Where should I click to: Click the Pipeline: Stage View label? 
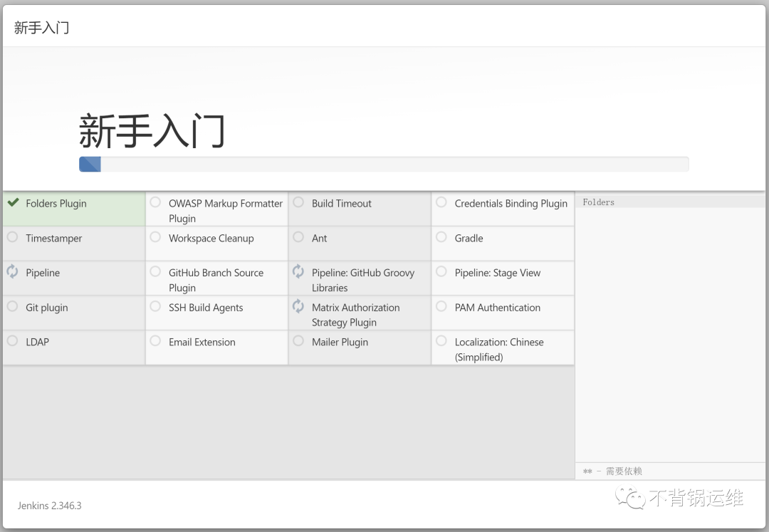[497, 273]
